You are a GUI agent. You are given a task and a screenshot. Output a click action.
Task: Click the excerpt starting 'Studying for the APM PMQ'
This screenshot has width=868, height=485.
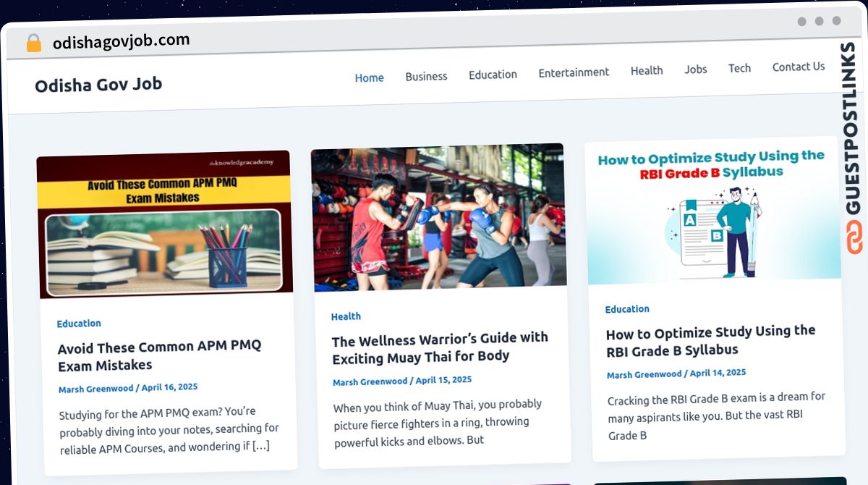coord(169,430)
